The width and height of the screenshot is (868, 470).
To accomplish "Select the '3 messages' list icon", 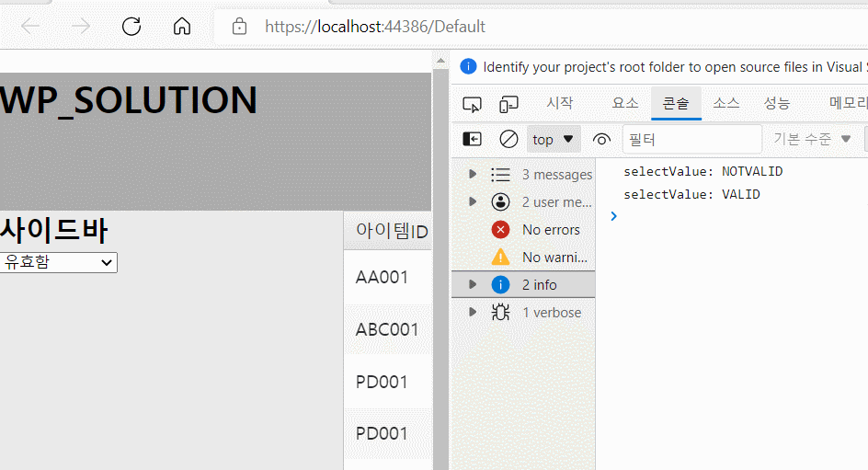I will [500, 175].
